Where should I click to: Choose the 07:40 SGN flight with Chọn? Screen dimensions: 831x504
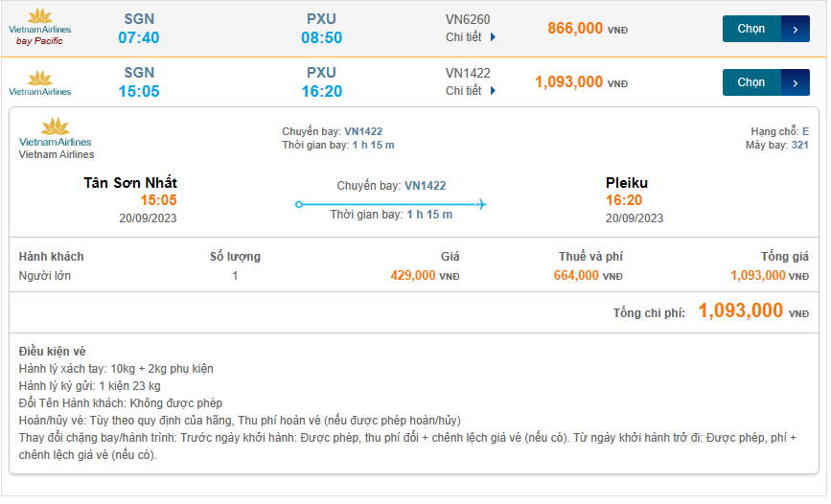point(752,29)
